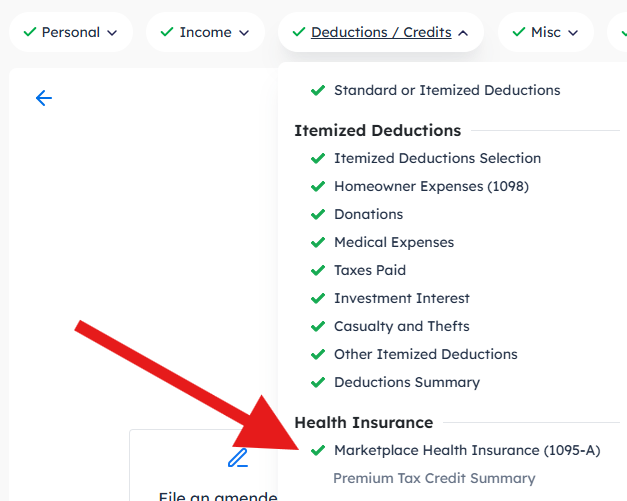Go to Homeowner Expenses (1098)
Image resolution: width=627 pixels, height=501 pixels.
point(431,186)
